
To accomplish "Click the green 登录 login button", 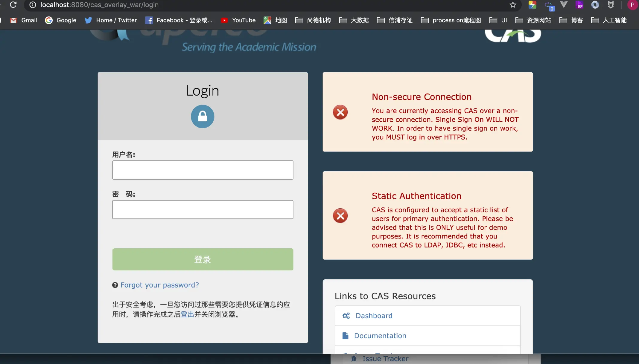I will [x=203, y=259].
